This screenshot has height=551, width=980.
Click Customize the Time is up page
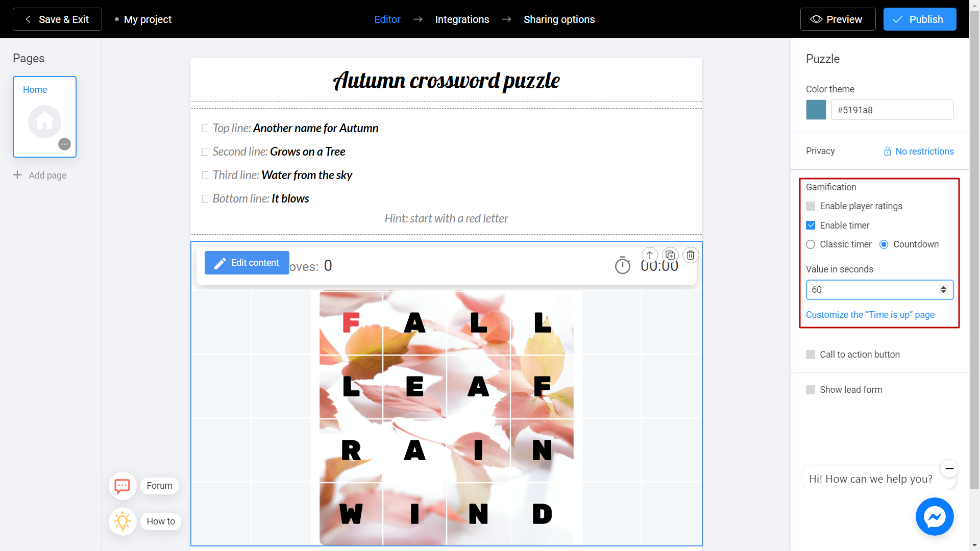point(870,315)
